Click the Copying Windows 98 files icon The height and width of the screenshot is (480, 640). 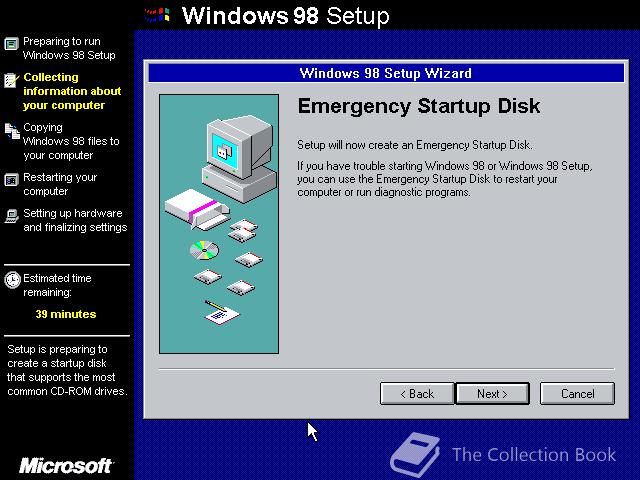pos(12,131)
